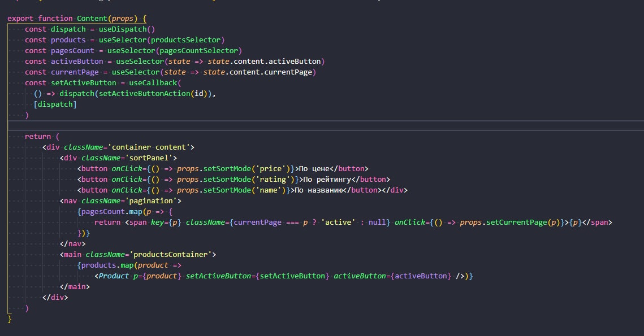Click the 'export' keyword
Viewport: 644px width, 336px height.
click(20, 19)
